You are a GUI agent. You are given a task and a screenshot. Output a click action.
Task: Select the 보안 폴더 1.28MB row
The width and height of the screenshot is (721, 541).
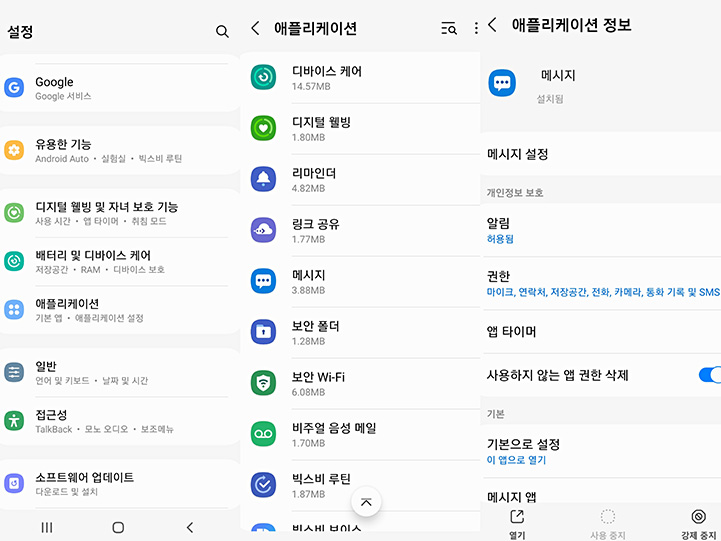(360, 332)
